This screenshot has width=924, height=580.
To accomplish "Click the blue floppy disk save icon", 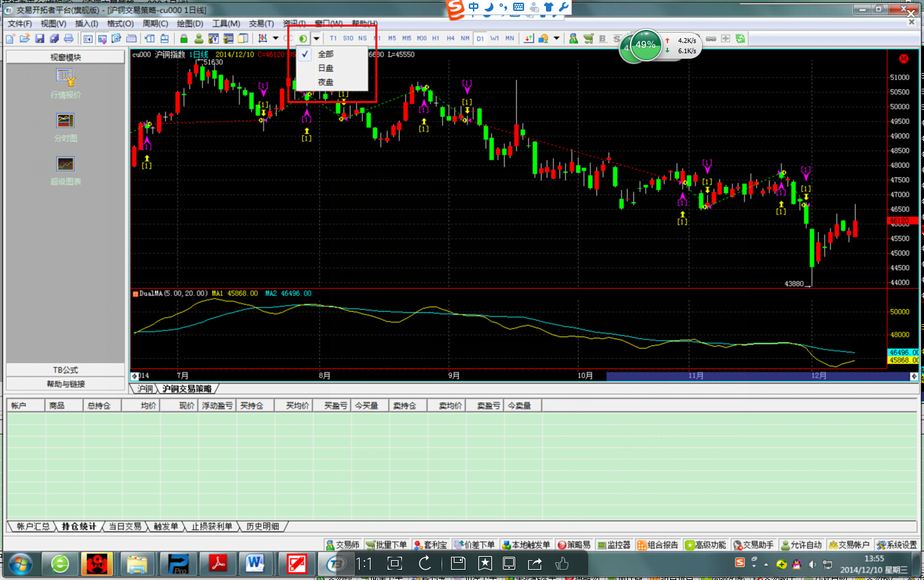I will click(40, 38).
